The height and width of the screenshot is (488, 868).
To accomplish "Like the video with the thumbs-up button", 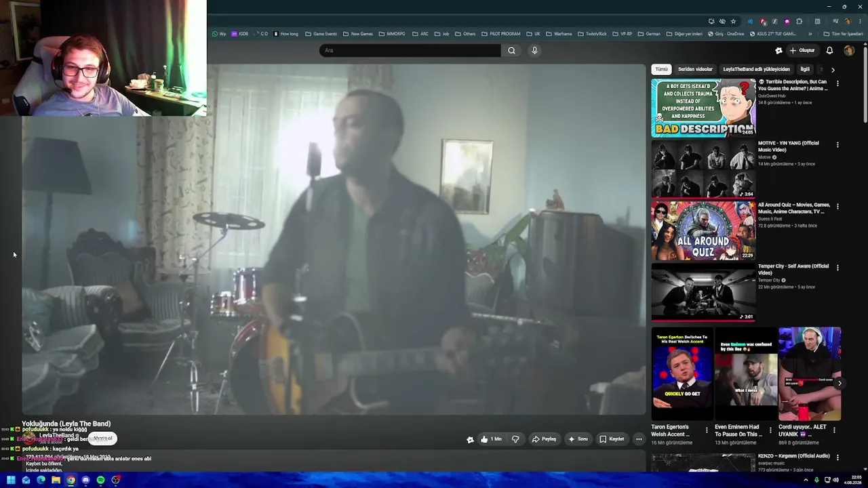I will coord(490,439).
